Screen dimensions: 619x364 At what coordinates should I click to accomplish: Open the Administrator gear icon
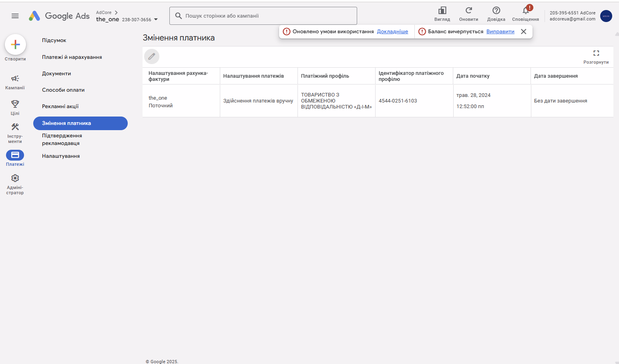tap(15, 178)
